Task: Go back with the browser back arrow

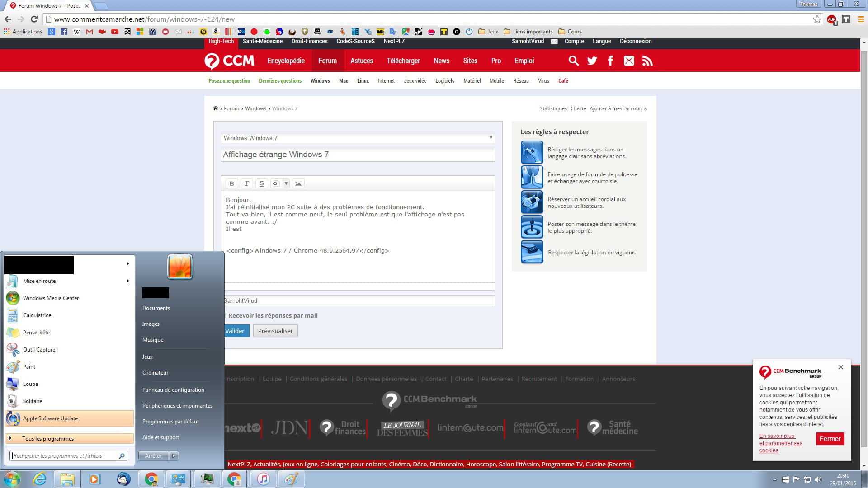Action: [x=8, y=19]
